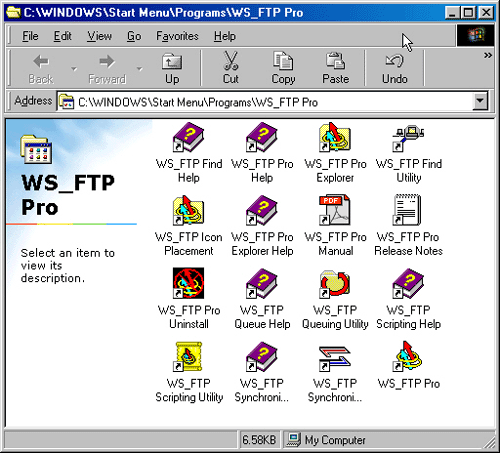Click the My Computer zone in status bar
500x453 pixels.
click(x=327, y=440)
